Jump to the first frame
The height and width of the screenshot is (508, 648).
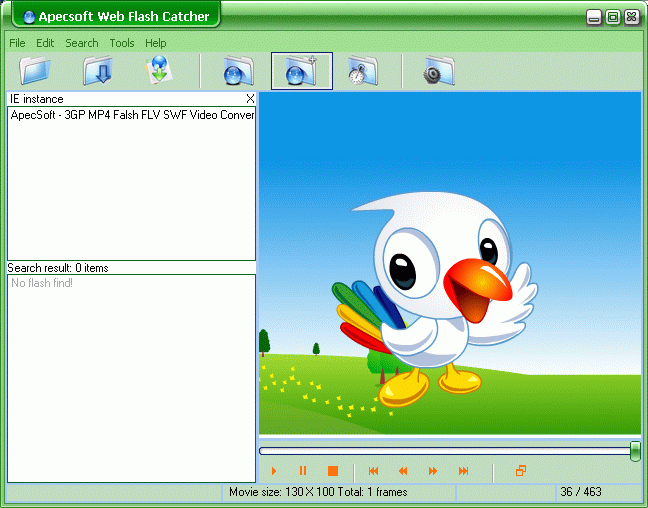click(373, 471)
